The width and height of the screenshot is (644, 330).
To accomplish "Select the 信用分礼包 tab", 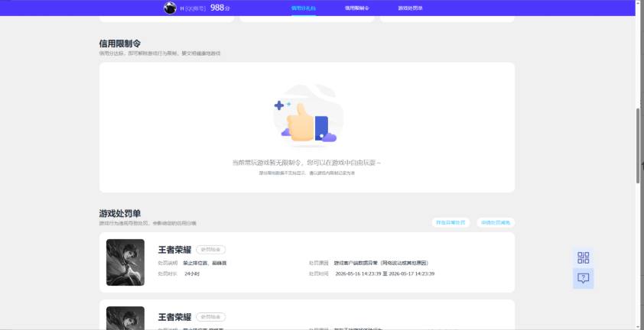I will 304,8.
